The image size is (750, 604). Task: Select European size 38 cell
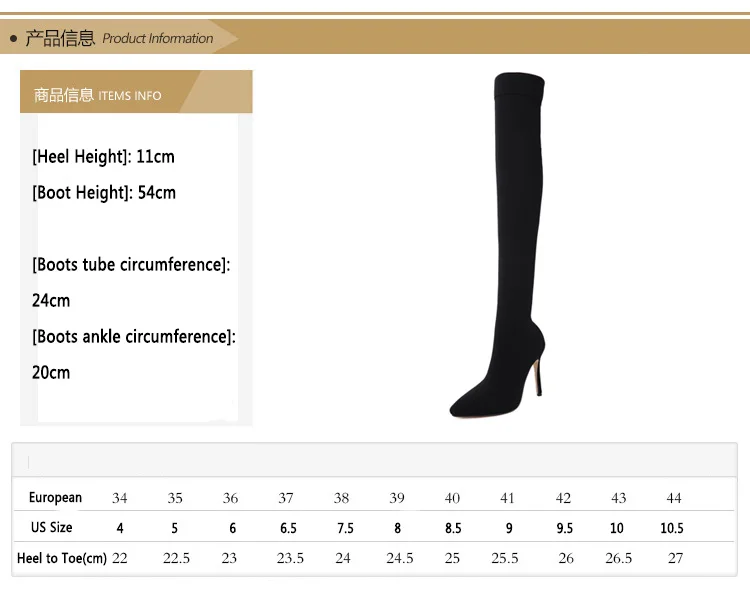click(342, 498)
